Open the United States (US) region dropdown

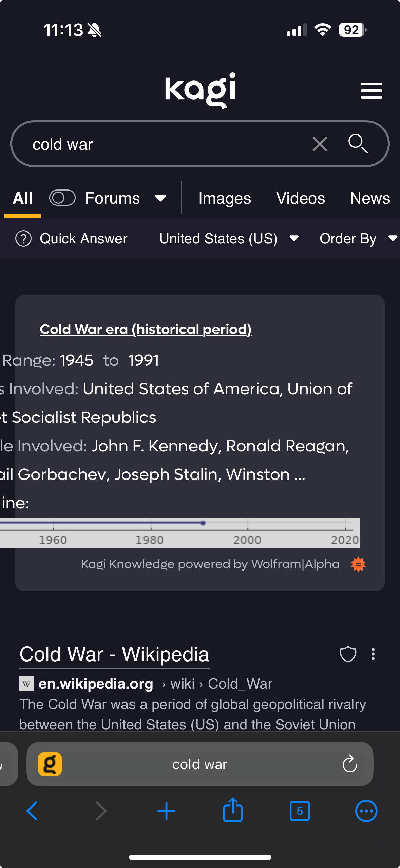(229, 239)
